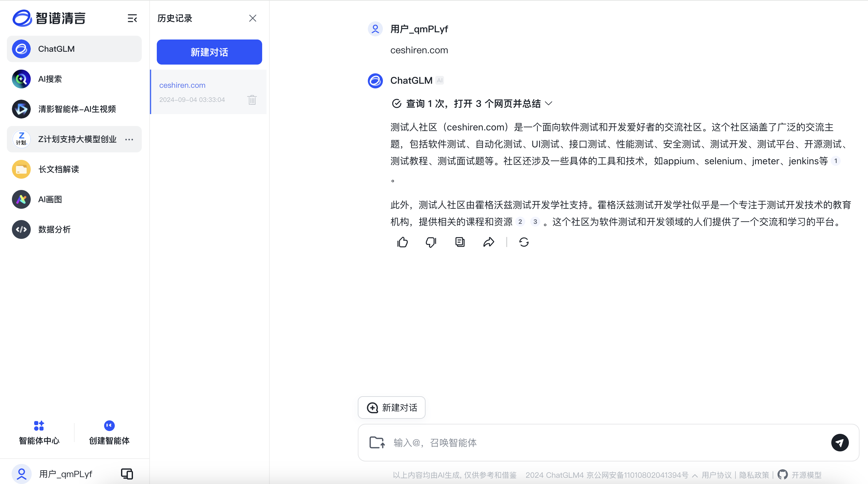The width and height of the screenshot is (868, 484).
Task: Open 长文档解读 assistant
Action: pyautogui.click(x=74, y=169)
